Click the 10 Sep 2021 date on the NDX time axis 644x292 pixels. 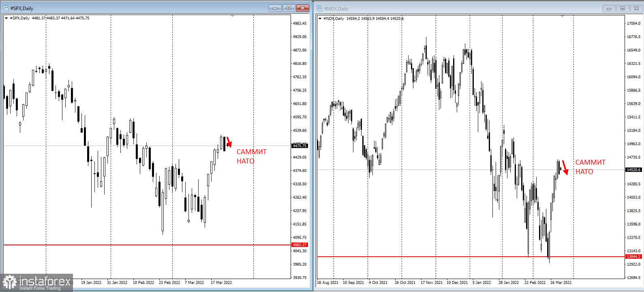353,283
